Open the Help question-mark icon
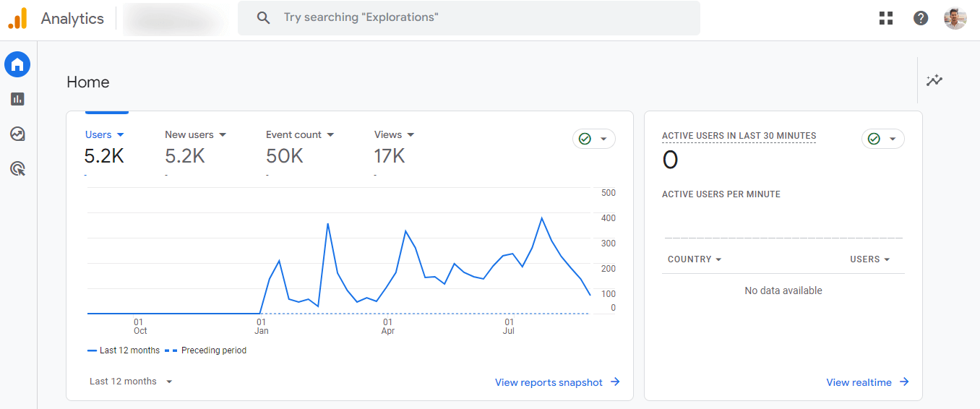 [921, 18]
